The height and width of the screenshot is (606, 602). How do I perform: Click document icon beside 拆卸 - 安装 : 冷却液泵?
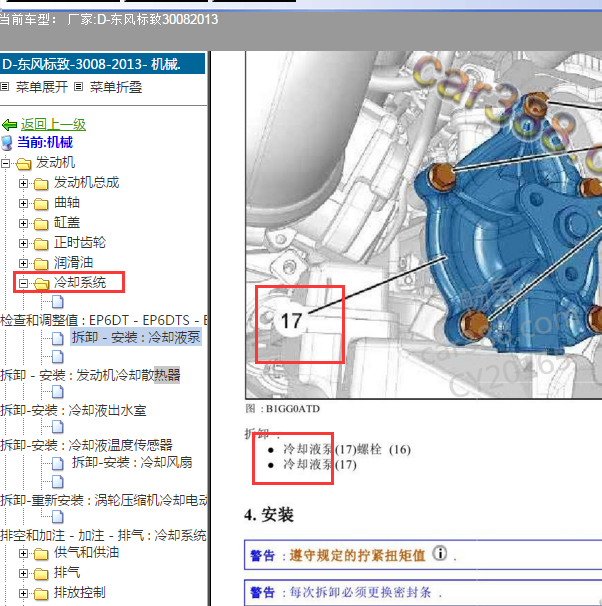pos(58,339)
